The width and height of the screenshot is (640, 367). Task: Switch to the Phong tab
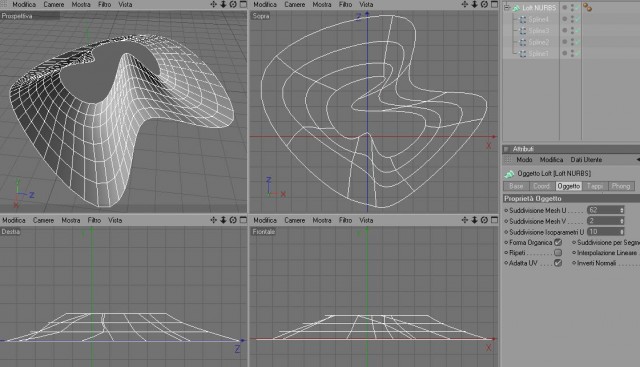[x=621, y=186]
